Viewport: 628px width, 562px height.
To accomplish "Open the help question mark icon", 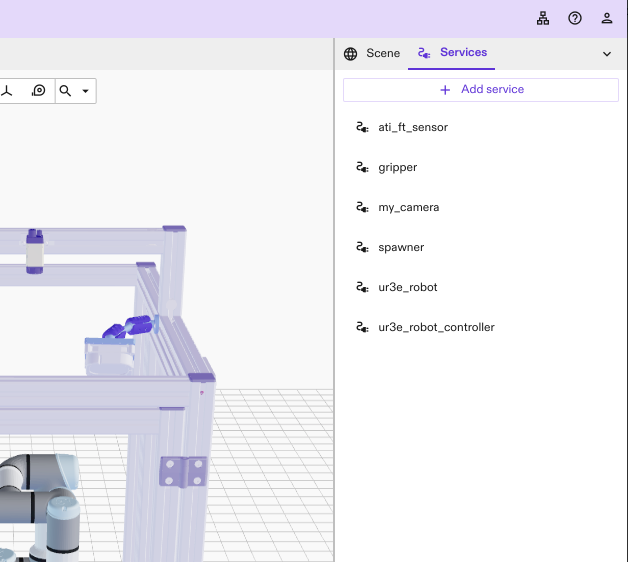I will point(575,18).
